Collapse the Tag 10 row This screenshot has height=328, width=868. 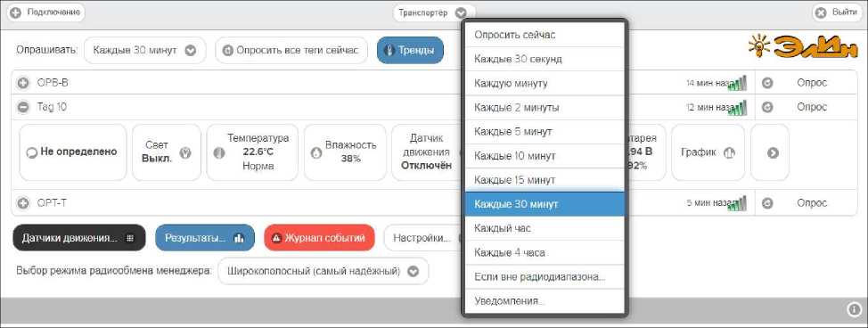pyautogui.click(x=23, y=107)
